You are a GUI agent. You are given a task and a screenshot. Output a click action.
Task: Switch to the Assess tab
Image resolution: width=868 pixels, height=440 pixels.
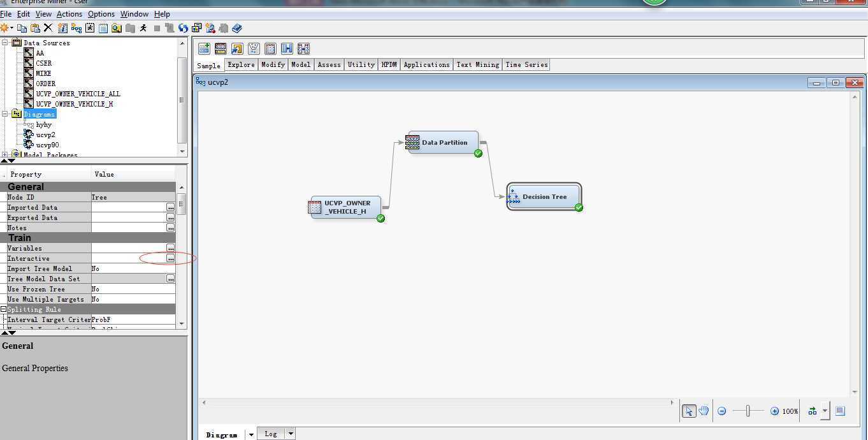point(329,64)
